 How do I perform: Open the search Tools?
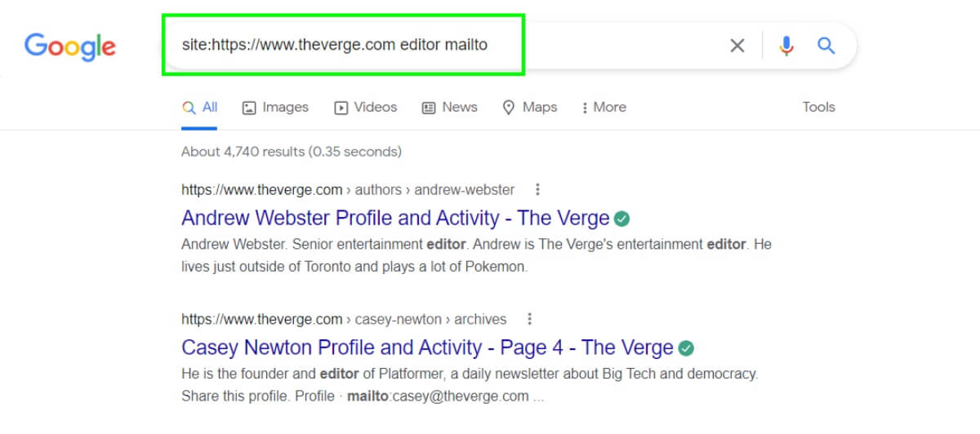[x=818, y=107]
